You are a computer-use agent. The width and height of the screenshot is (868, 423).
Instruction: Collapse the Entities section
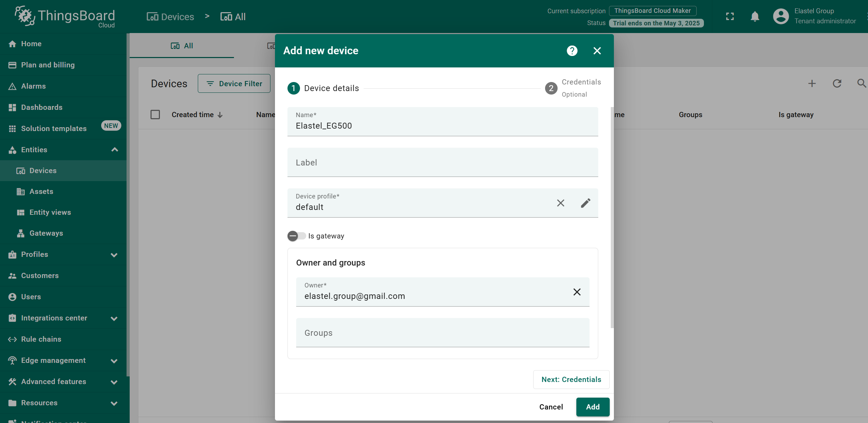(x=114, y=149)
